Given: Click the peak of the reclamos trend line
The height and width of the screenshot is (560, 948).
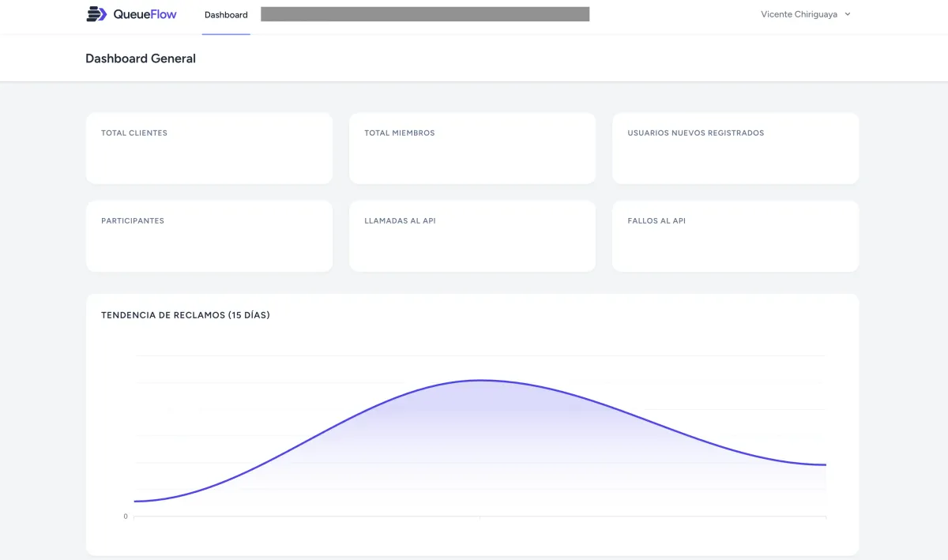Looking at the screenshot, I should click(480, 380).
